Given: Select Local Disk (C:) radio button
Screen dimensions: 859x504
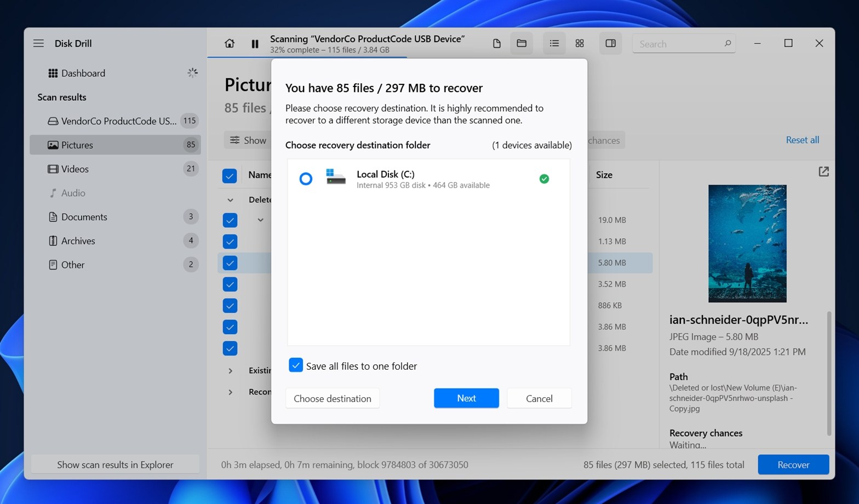Looking at the screenshot, I should [306, 179].
